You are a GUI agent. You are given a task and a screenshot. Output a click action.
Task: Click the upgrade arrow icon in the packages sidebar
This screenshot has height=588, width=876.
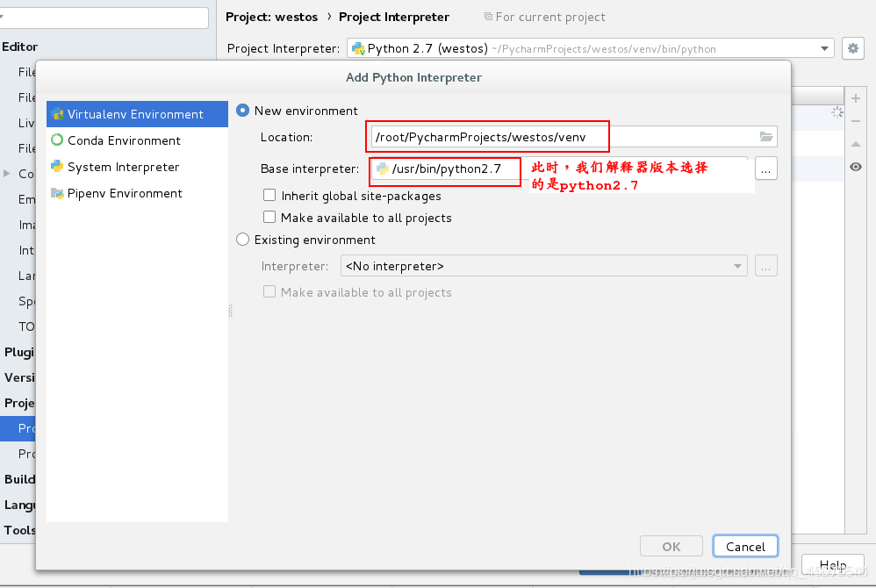855,144
